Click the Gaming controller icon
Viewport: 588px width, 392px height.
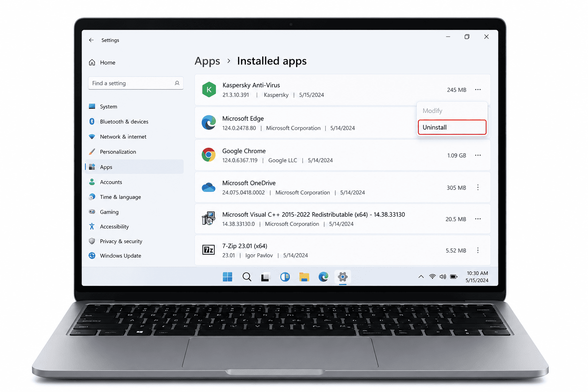(92, 212)
